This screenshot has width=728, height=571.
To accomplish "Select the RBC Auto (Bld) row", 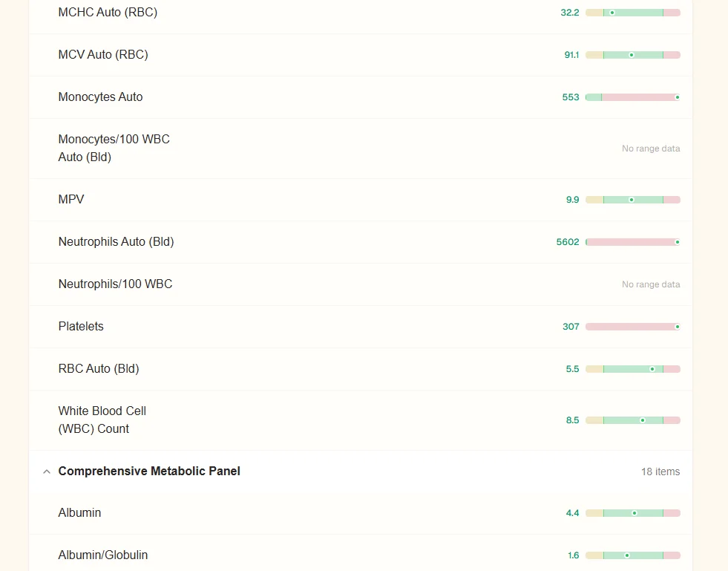I will click(x=361, y=369).
